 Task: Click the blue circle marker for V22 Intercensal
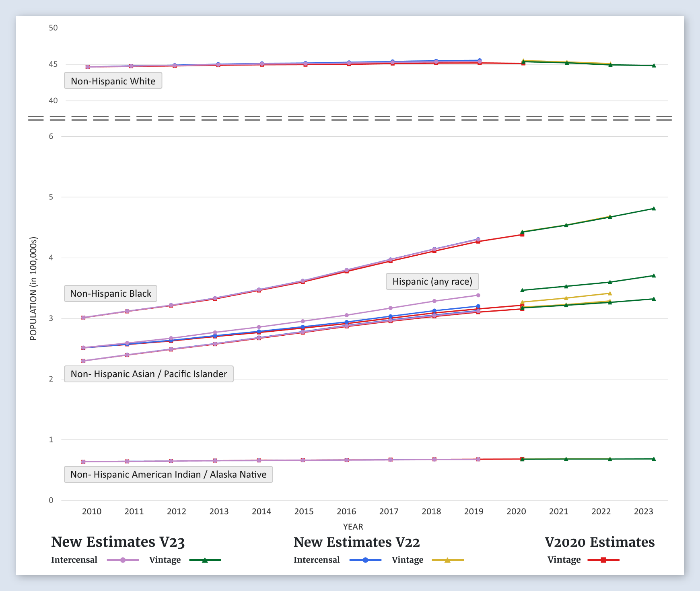(365, 560)
